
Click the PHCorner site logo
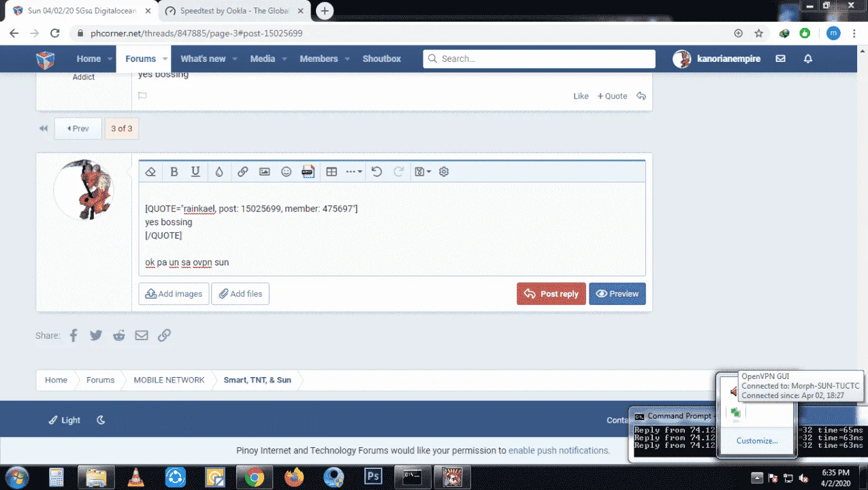coord(46,59)
